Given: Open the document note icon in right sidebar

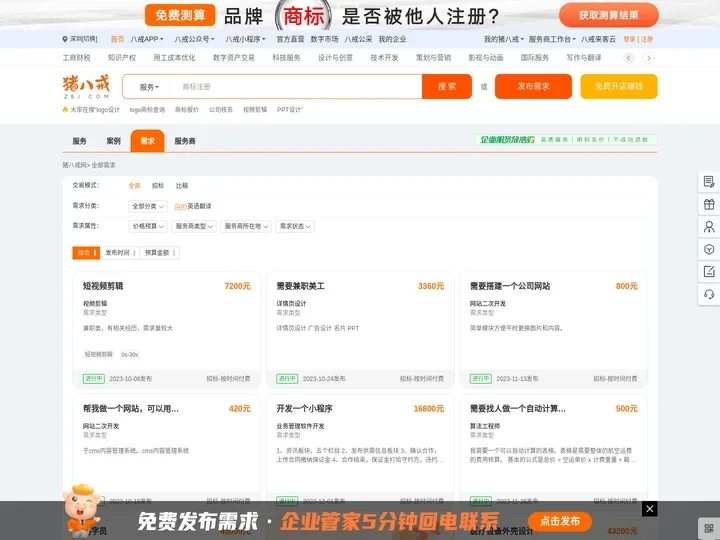Looking at the screenshot, I should (x=709, y=182).
